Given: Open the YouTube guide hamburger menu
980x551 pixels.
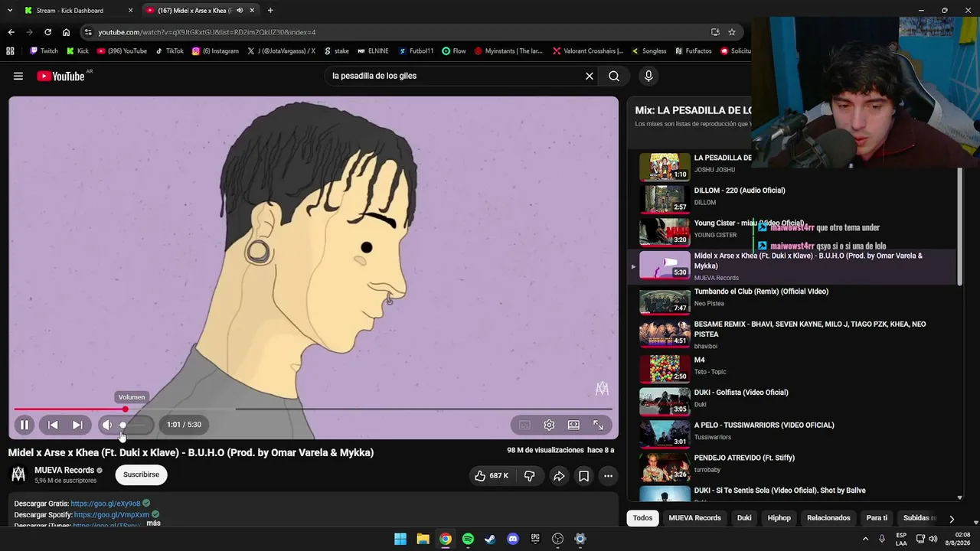Looking at the screenshot, I should coord(18,76).
